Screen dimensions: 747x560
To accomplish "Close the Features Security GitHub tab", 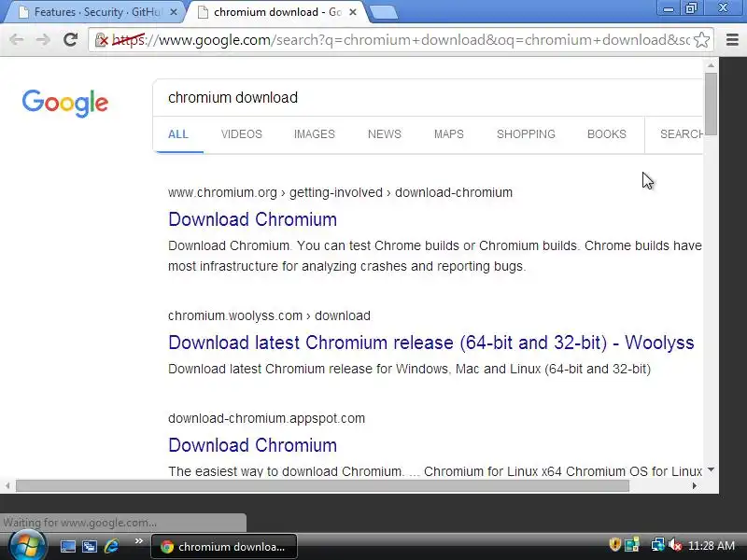I will [x=174, y=12].
